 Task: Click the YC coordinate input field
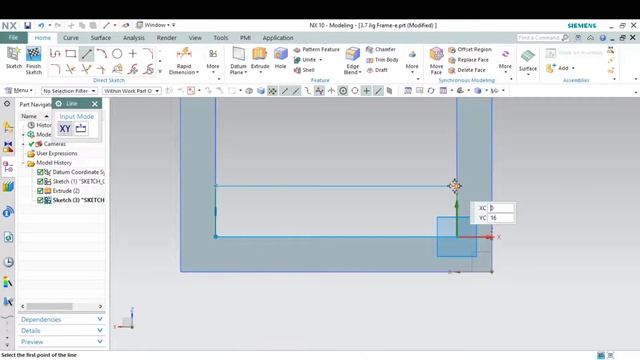coord(501,218)
